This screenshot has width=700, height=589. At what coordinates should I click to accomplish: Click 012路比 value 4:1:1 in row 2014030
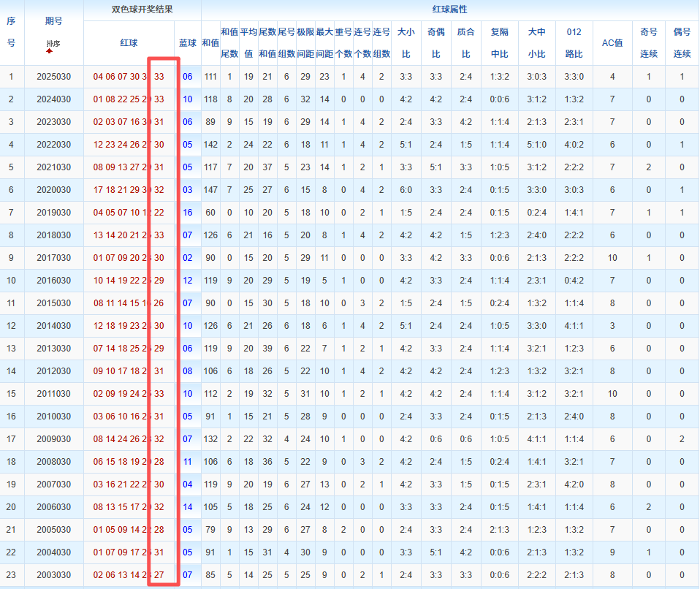(x=574, y=325)
